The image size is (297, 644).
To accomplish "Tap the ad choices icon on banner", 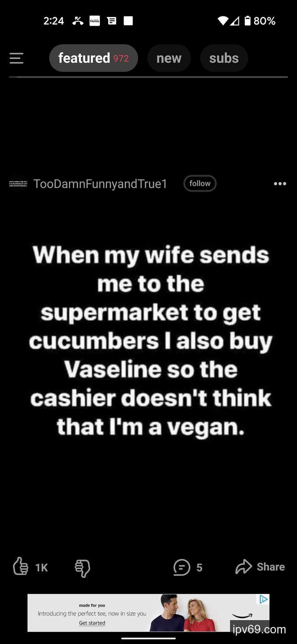I will tap(263, 599).
